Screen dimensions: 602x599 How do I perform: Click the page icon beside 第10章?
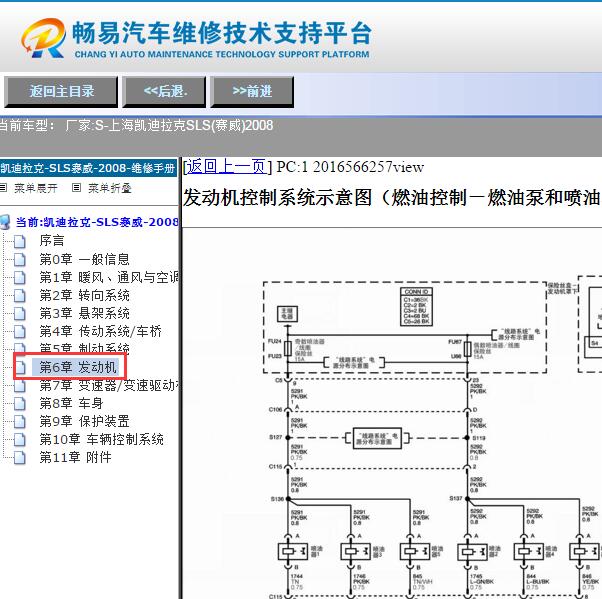click(x=20, y=440)
